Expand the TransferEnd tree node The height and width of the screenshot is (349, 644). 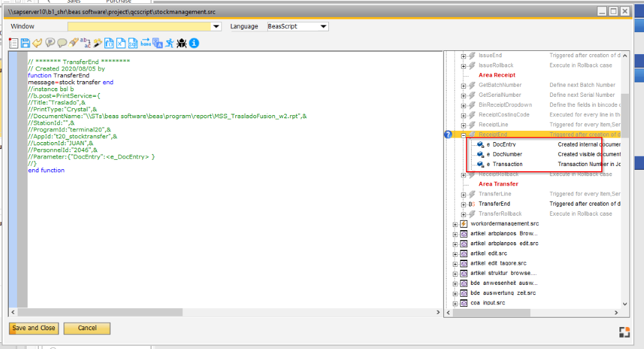(464, 204)
